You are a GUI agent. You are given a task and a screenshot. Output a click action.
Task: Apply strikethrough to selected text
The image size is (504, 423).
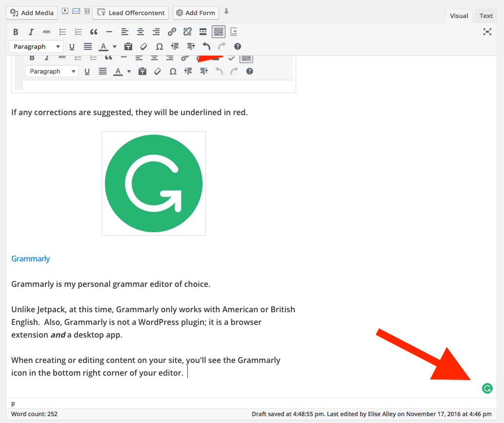46,32
